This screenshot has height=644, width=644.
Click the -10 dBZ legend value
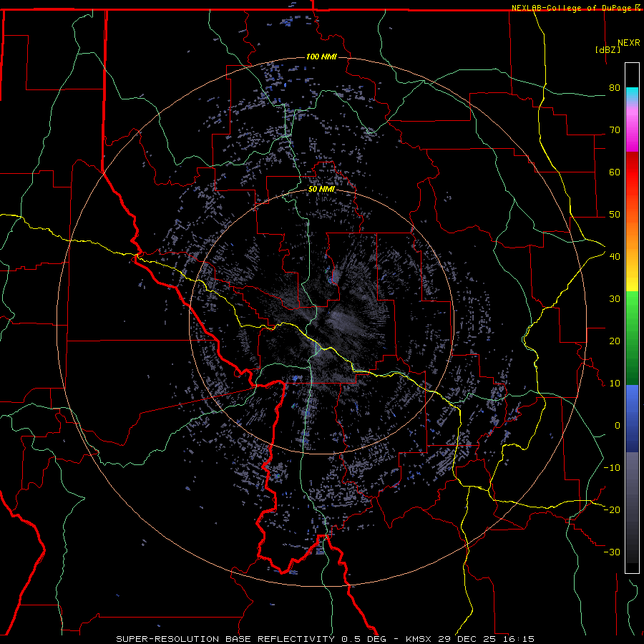612,468
